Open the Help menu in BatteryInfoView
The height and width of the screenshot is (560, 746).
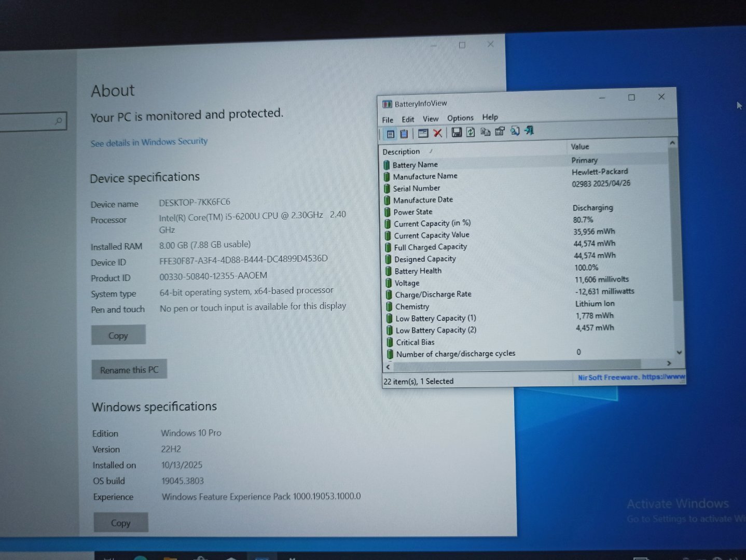490,117
